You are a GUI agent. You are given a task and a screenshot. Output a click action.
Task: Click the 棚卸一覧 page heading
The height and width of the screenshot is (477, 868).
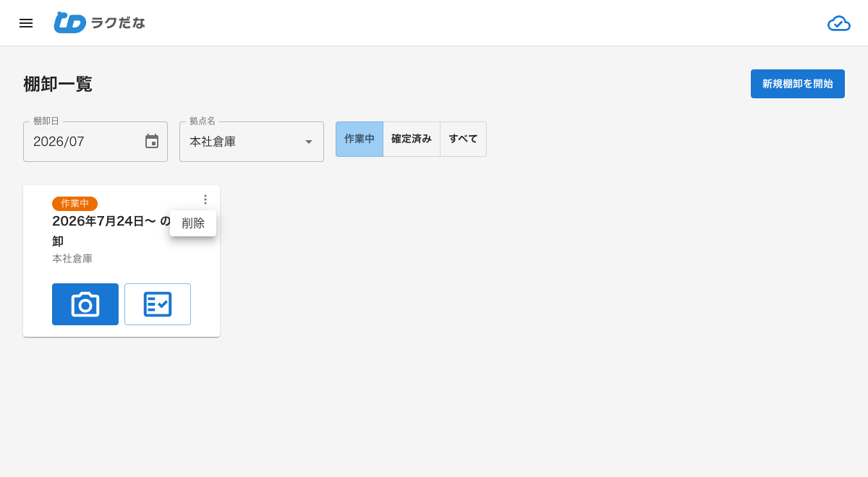pyautogui.click(x=58, y=84)
